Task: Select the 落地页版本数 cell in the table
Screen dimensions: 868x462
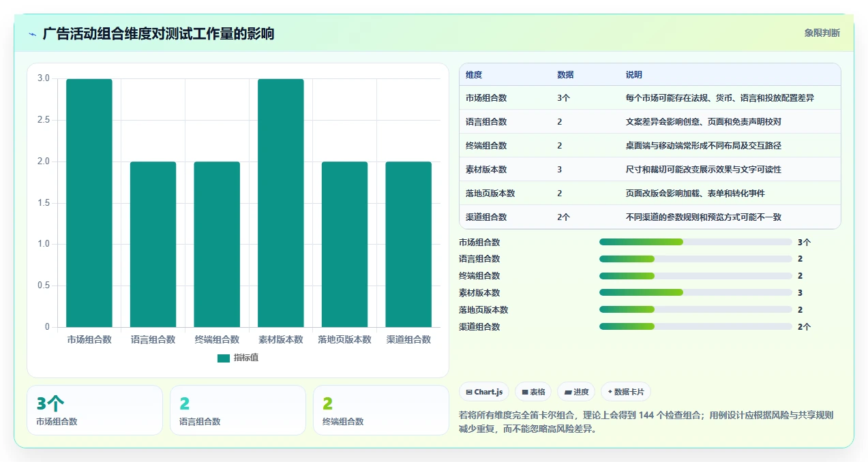Action: pyautogui.click(x=490, y=194)
